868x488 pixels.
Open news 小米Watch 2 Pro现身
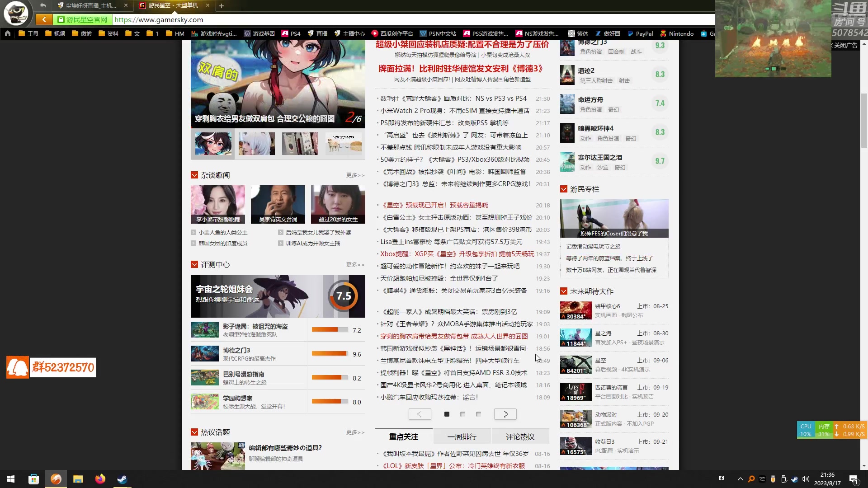pyautogui.click(x=455, y=111)
